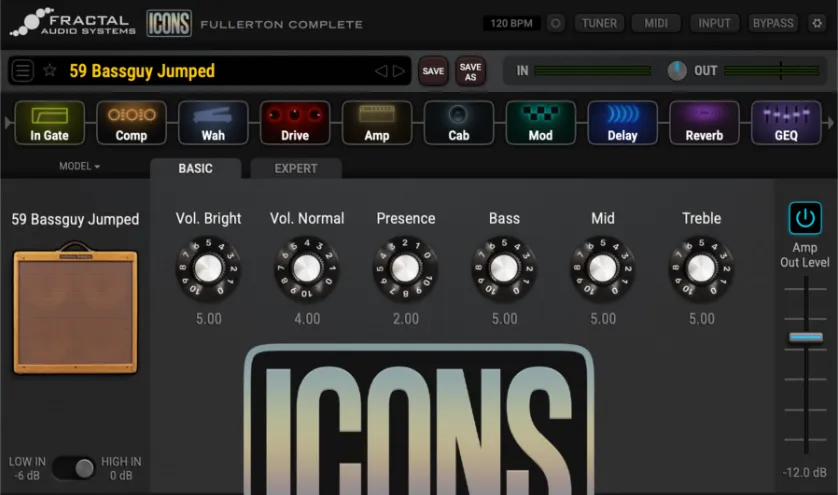Screen dimensions: 838x495
Task: Toggle BYPASS in the header
Action: pyautogui.click(x=773, y=23)
